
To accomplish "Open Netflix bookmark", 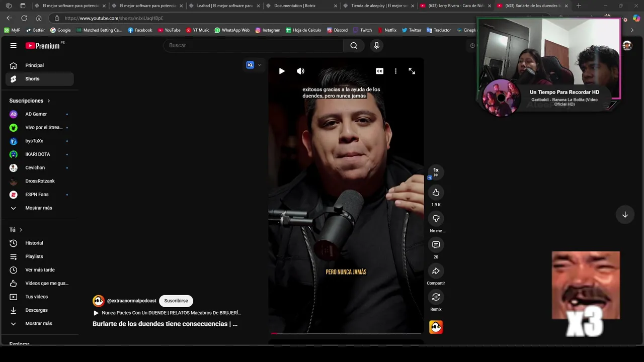I will point(387,30).
